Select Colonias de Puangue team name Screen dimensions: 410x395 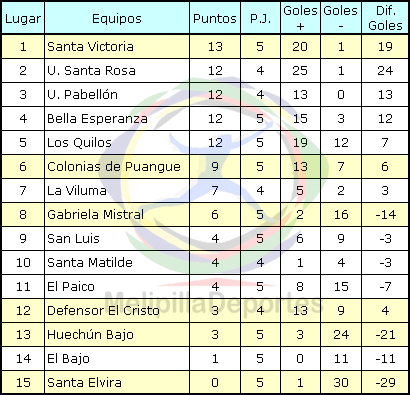pyautogui.click(x=114, y=167)
